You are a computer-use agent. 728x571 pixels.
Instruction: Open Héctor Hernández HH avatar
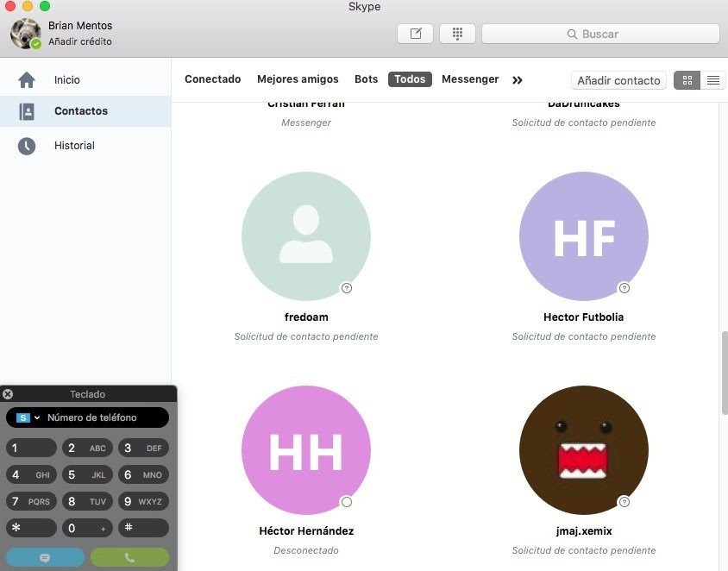306,450
